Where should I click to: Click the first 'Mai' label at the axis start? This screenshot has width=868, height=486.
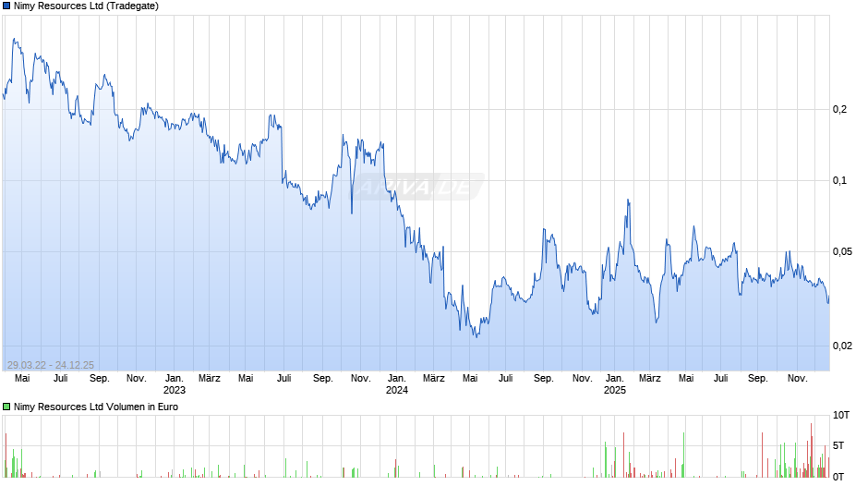(22, 378)
